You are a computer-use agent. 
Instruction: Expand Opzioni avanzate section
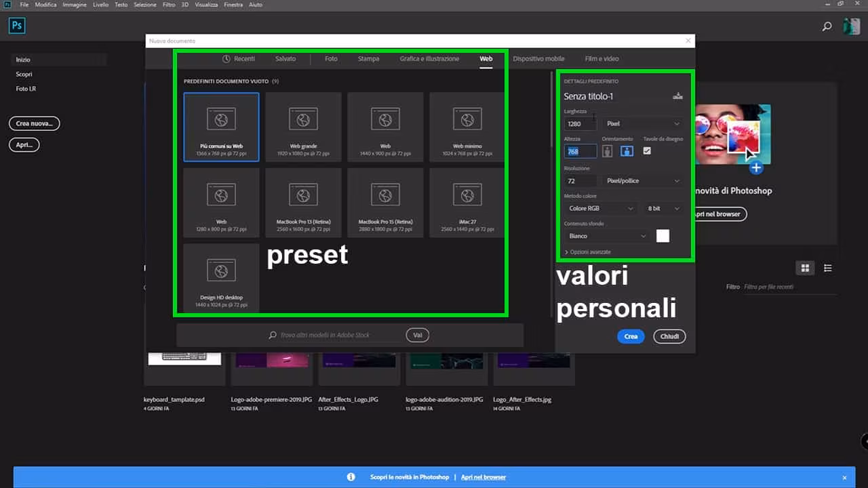pyautogui.click(x=588, y=252)
